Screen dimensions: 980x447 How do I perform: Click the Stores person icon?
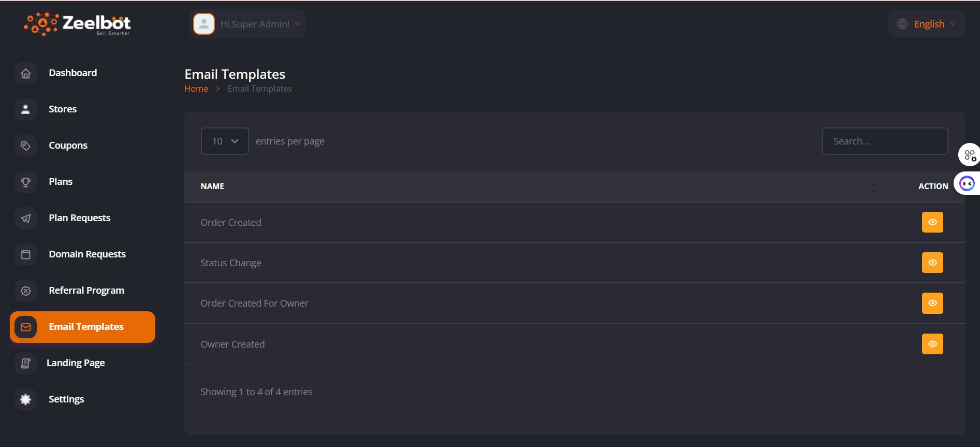pos(26,109)
